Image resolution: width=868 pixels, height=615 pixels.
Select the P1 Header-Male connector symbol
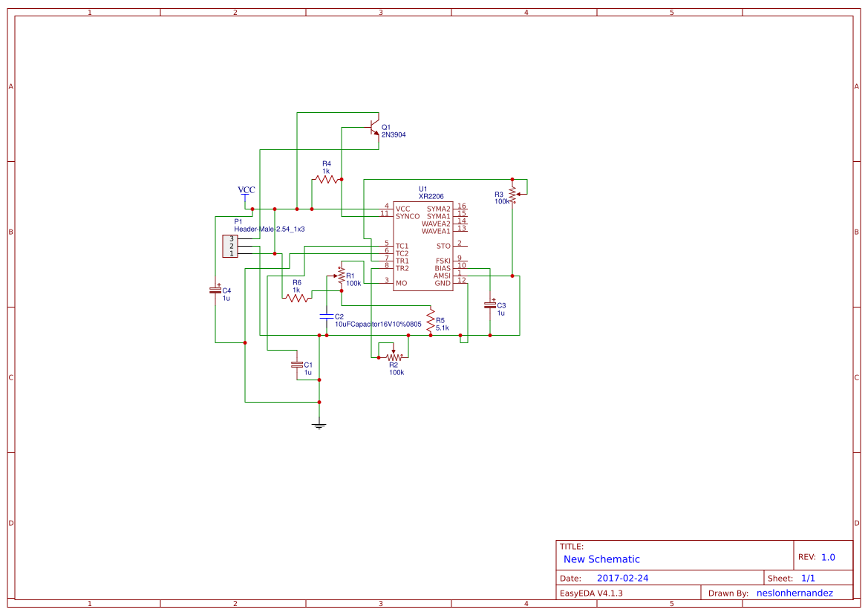pyautogui.click(x=229, y=245)
